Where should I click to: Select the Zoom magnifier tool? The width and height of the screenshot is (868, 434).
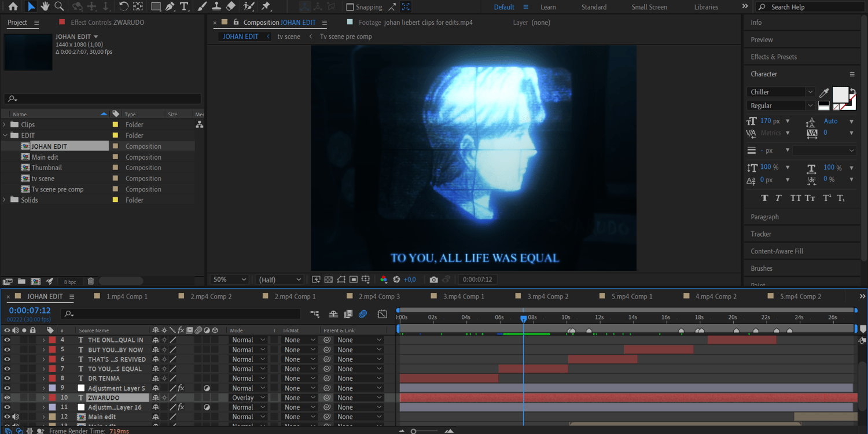[59, 6]
